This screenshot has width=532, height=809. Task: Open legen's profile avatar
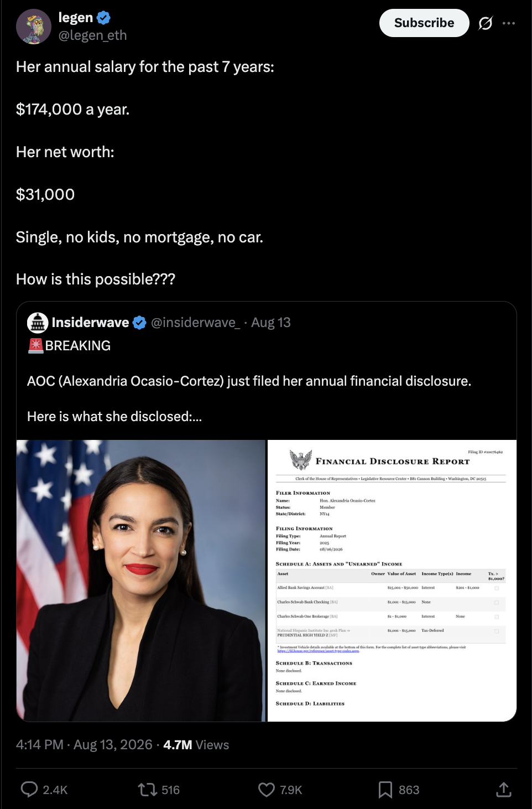click(34, 26)
